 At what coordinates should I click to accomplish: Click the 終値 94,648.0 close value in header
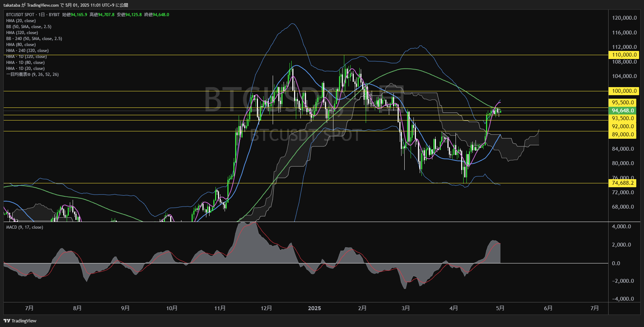[157, 15]
